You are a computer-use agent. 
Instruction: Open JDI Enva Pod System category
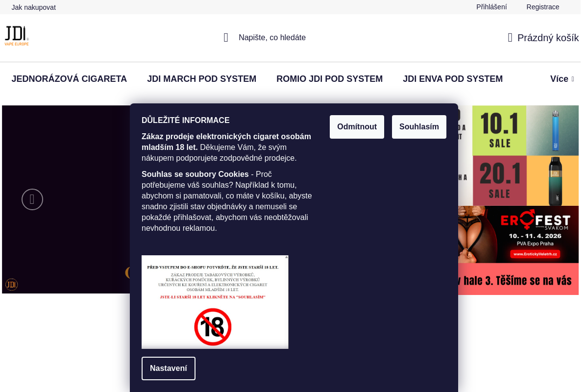pos(453,79)
